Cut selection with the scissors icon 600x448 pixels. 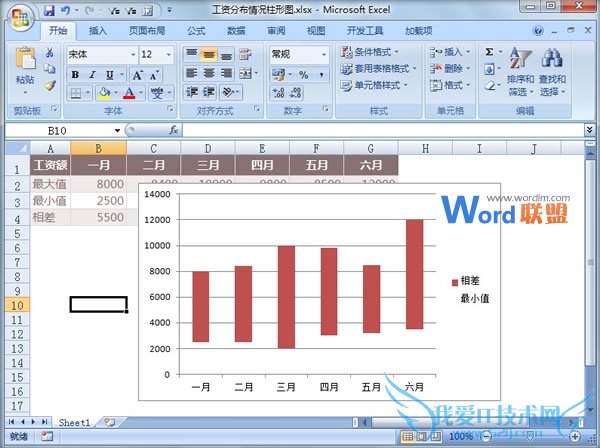tap(49, 52)
